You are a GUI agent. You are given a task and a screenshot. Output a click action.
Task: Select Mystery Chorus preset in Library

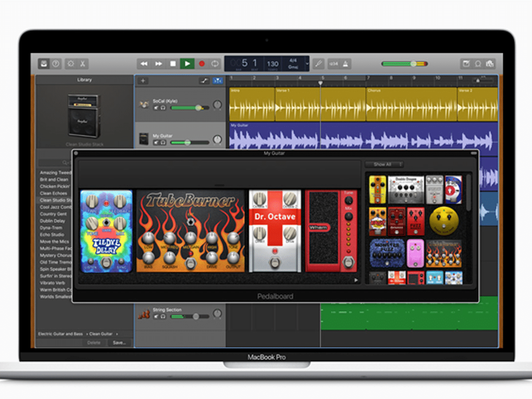point(56,255)
